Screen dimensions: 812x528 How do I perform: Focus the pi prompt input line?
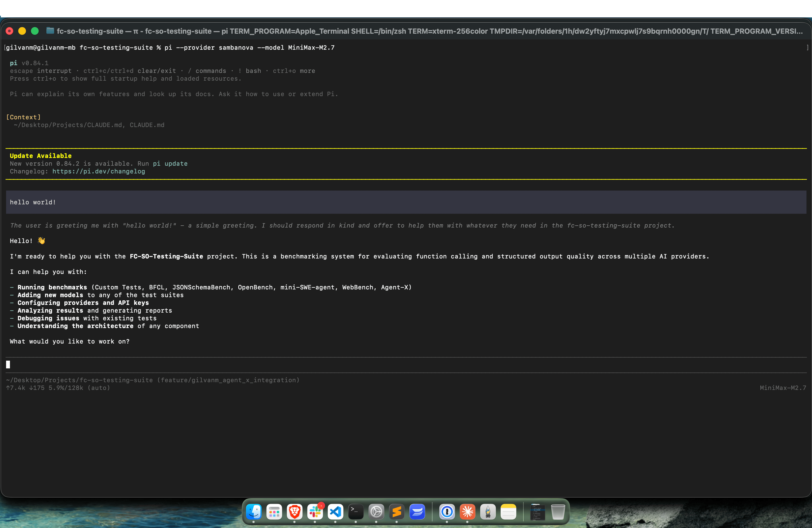click(406, 365)
